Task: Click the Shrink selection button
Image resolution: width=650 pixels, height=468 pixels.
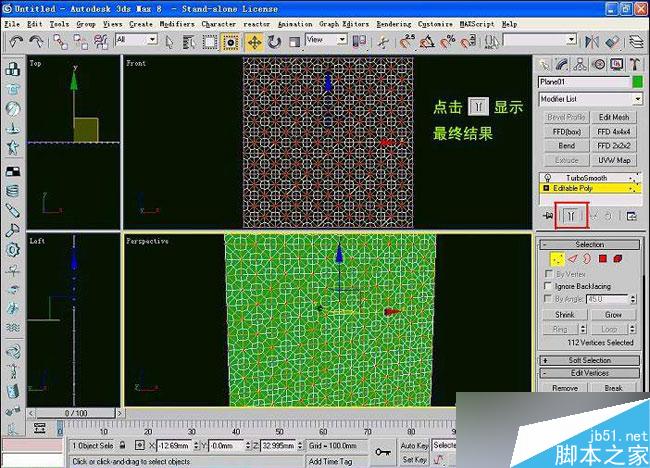Action: 565,315
